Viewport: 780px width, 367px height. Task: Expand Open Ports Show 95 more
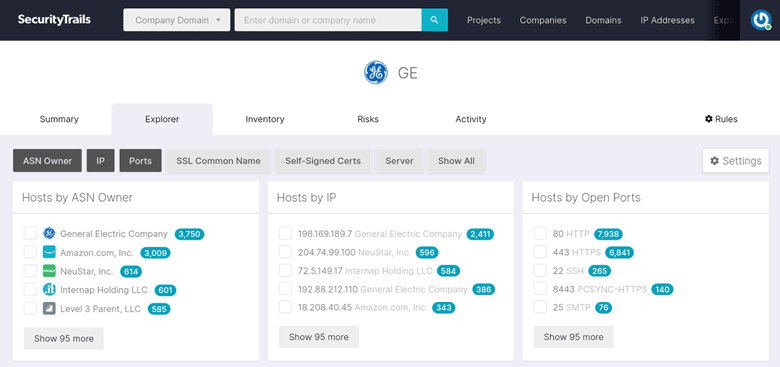(574, 337)
